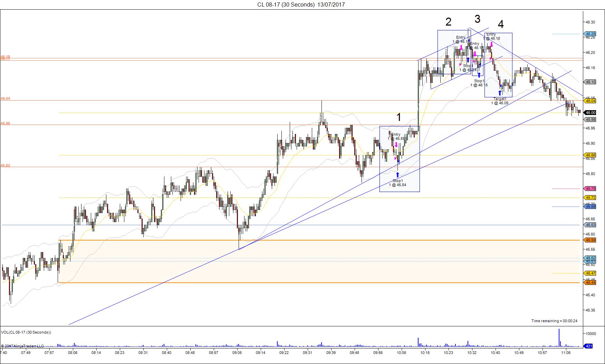Click the 08:06 time axis label
Screen dimensions: 605x364
click(x=73, y=353)
